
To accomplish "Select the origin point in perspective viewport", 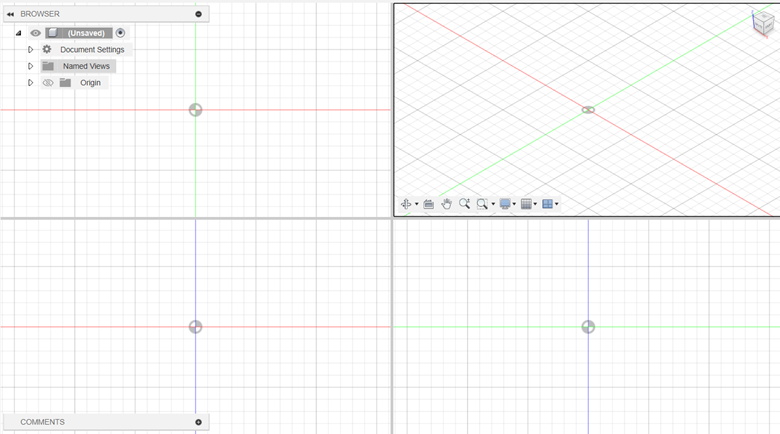I will click(588, 110).
